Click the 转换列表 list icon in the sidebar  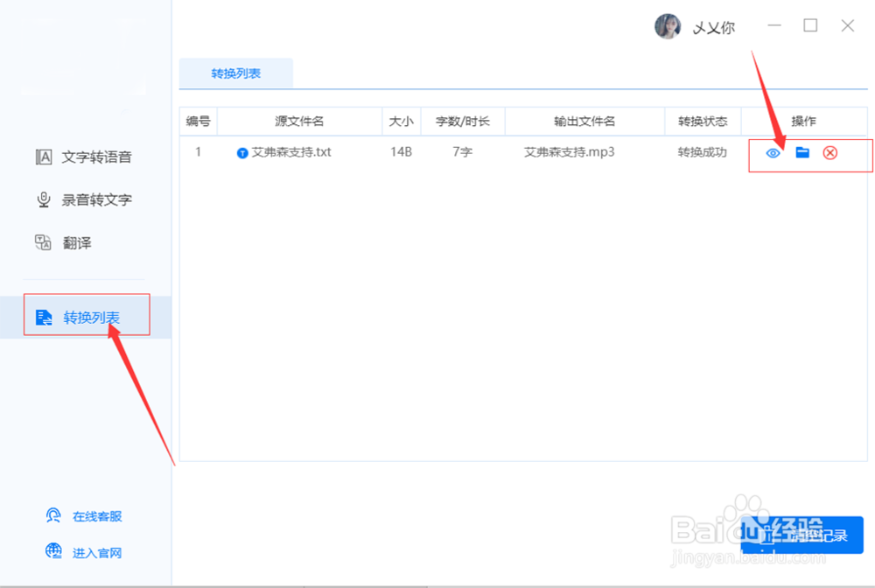click(x=45, y=317)
